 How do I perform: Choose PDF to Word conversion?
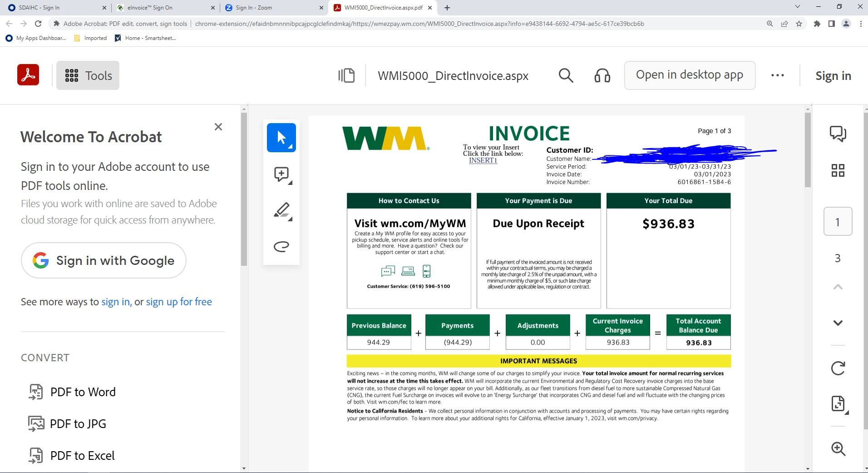(x=72, y=392)
